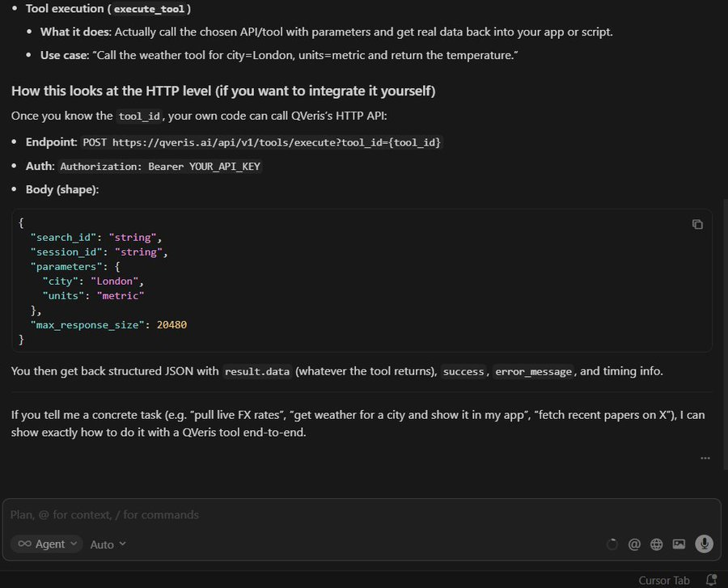Open the three-dot message options menu

705,458
